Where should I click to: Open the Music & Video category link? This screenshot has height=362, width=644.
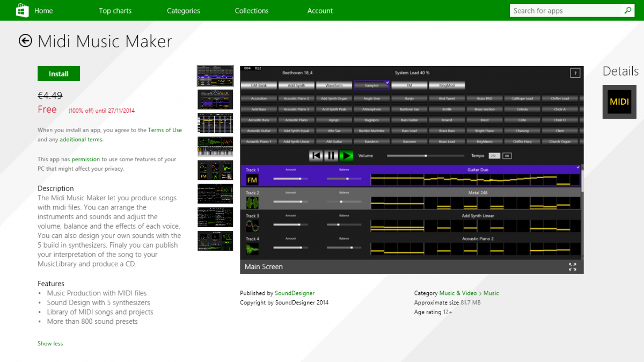click(x=458, y=293)
